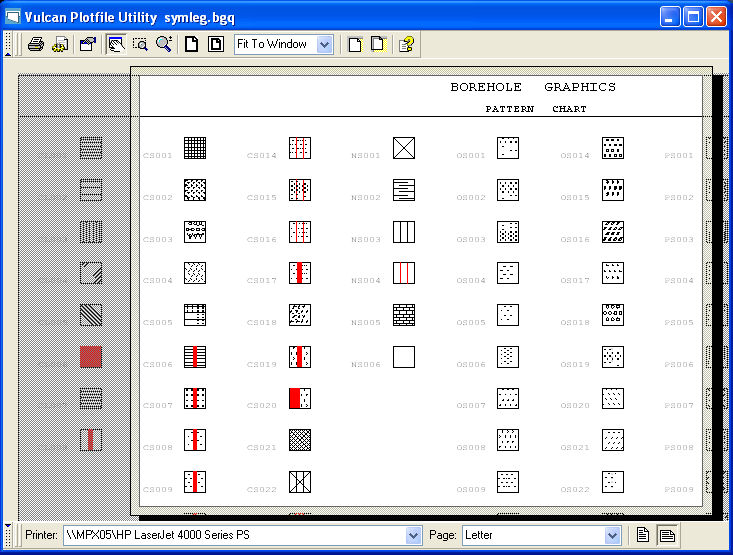Click the framed page icon left of the zoom dropdown

[x=215, y=44]
